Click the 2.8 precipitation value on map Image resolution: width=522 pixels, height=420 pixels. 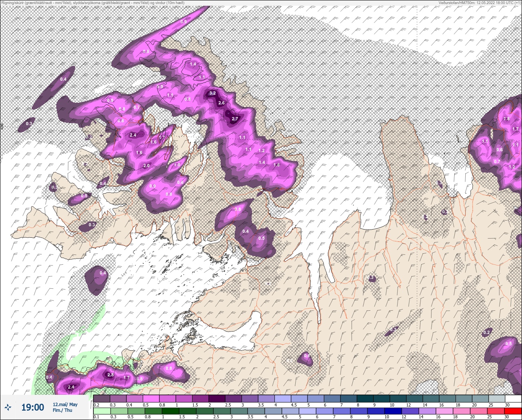click(x=110, y=375)
